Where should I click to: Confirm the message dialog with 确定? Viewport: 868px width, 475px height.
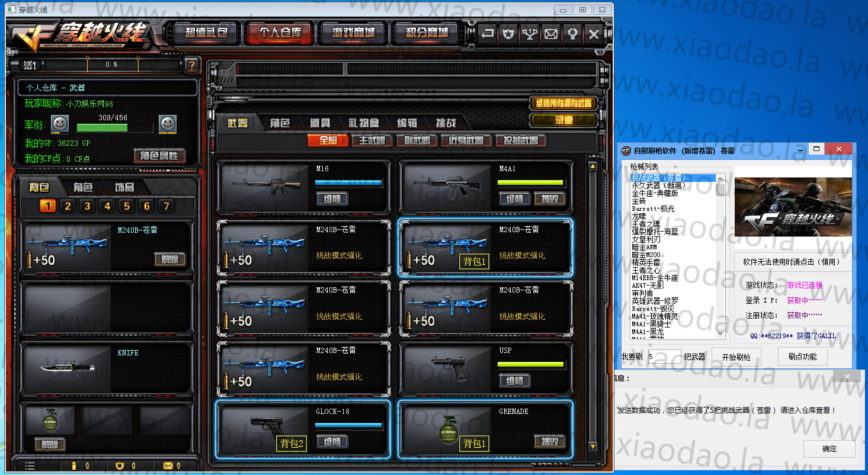pyautogui.click(x=829, y=449)
